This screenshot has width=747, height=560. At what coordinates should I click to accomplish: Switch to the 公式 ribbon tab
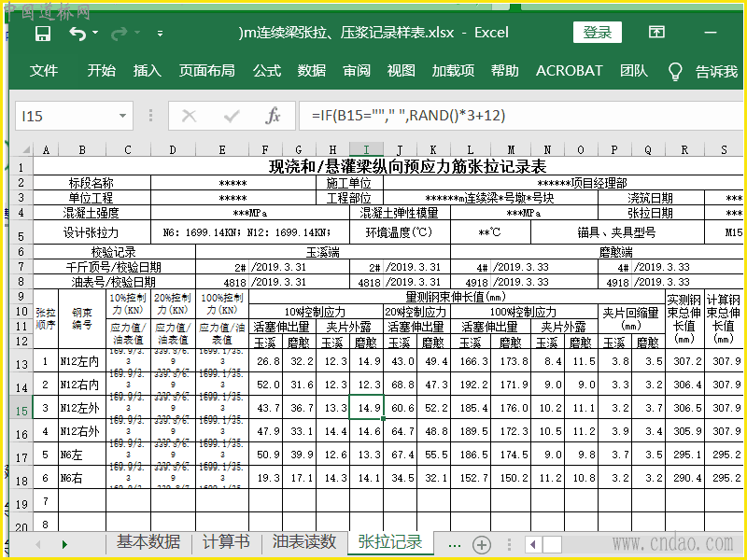tap(267, 71)
